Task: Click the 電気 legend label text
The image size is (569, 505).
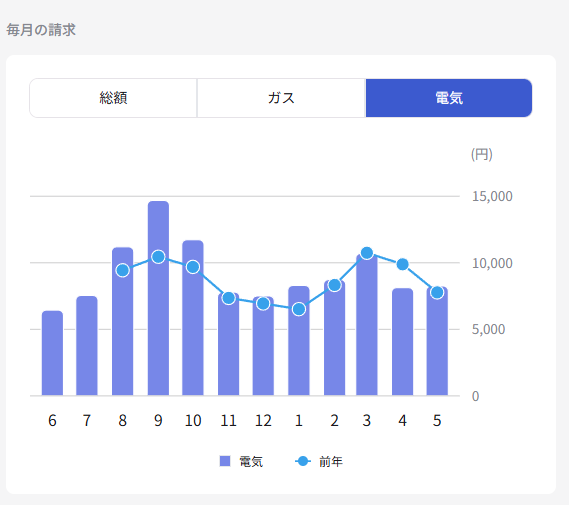Action: pos(251,461)
